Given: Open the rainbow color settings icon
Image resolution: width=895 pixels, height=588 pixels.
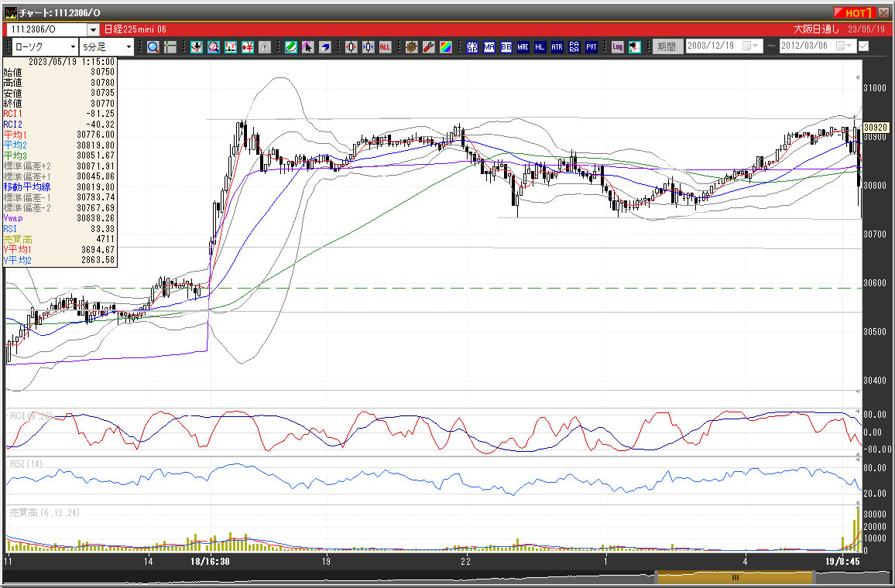Looking at the screenshot, I should pyautogui.click(x=446, y=46).
